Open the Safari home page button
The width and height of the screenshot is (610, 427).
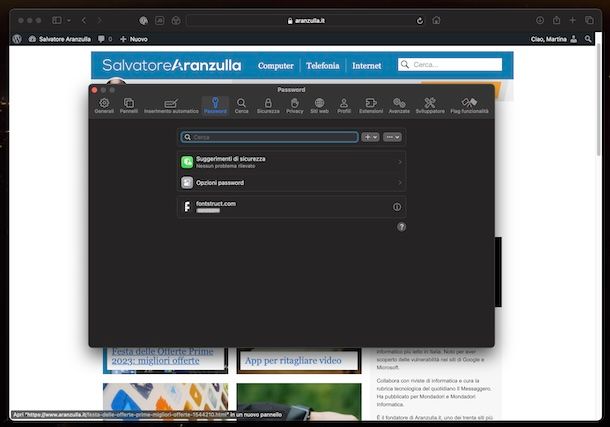click(x=436, y=20)
